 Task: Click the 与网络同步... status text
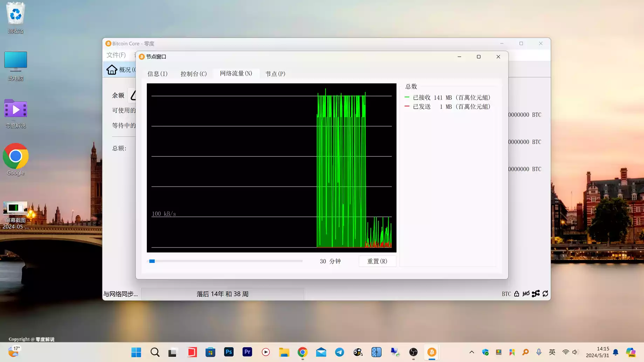(121, 294)
